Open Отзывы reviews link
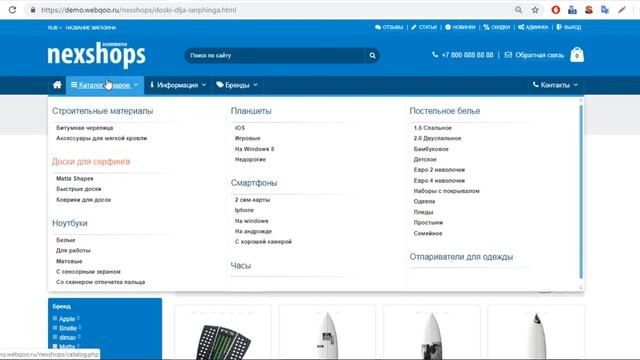This screenshot has height=360, width=640. 389,27
